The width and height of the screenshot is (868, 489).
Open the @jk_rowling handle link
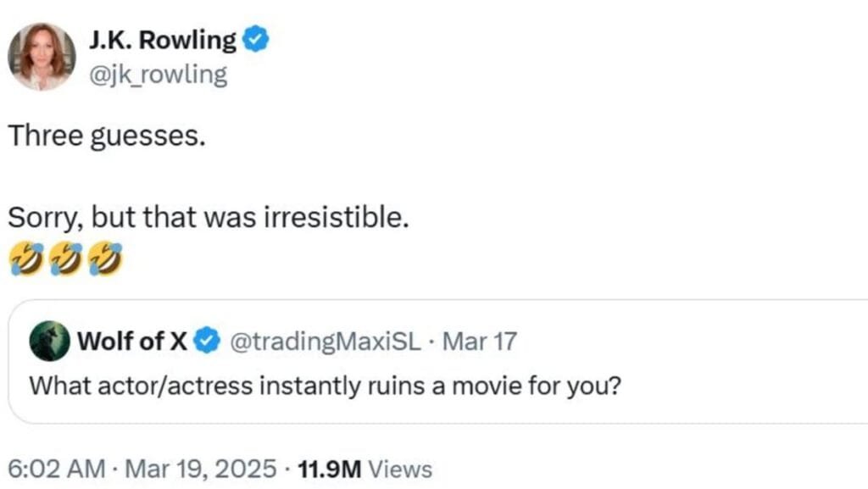(158, 75)
